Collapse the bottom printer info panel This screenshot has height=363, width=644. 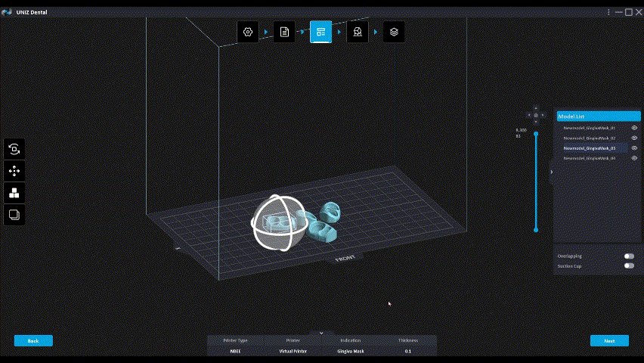(321, 333)
